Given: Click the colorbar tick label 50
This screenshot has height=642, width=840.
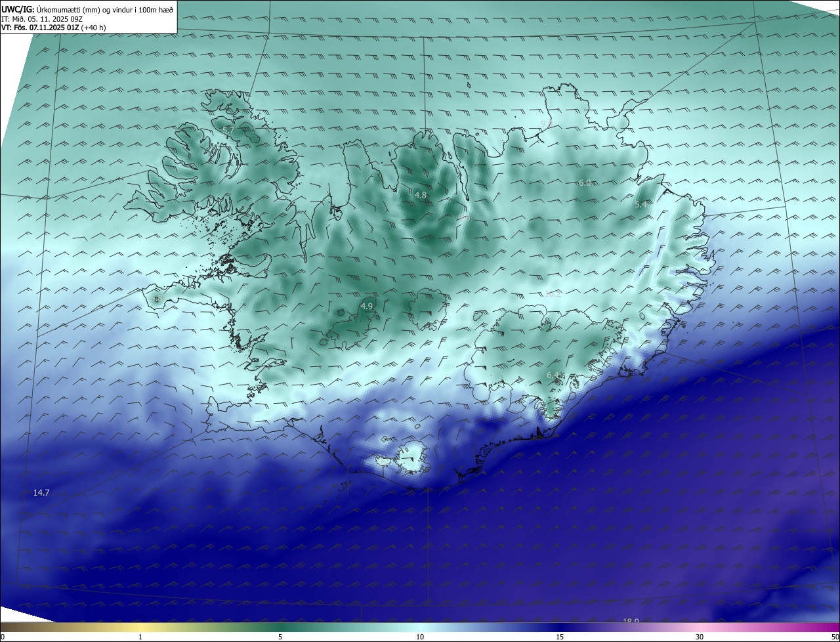Looking at the screenshot, I should pyautogui.click(x=835, y=637).
